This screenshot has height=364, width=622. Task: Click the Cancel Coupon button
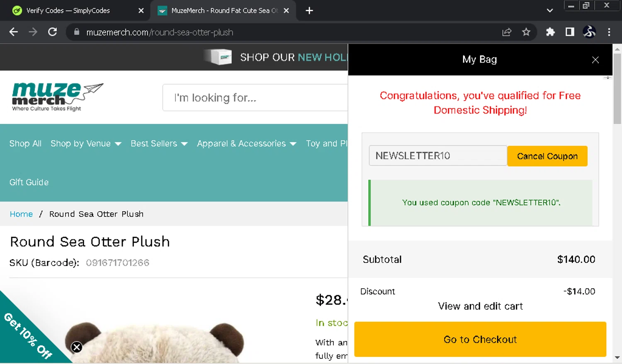click(x=547, y=156)
